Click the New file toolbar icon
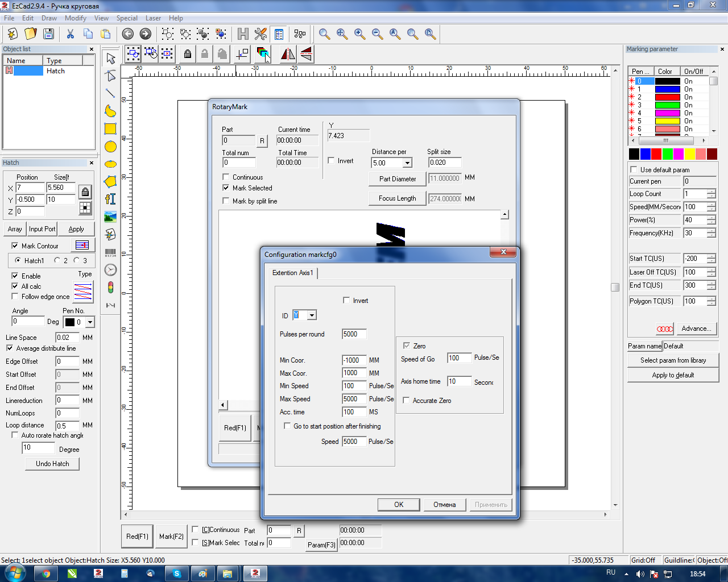728x582 pixels. click(x=13, y=34)
